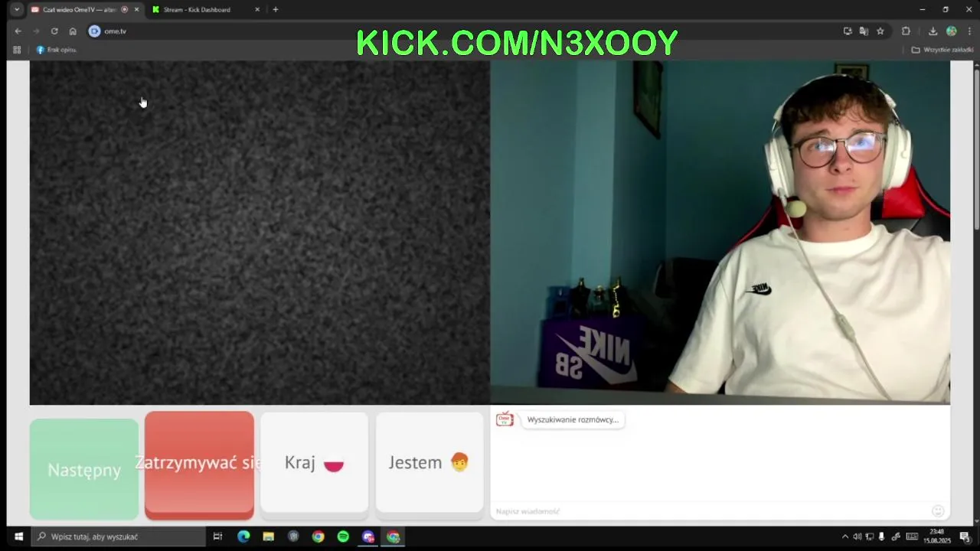Screen dimensions: 980x551
Task: Select the Wyszukiwanie rozmówcy status message
Action: [x=573, y=419]
